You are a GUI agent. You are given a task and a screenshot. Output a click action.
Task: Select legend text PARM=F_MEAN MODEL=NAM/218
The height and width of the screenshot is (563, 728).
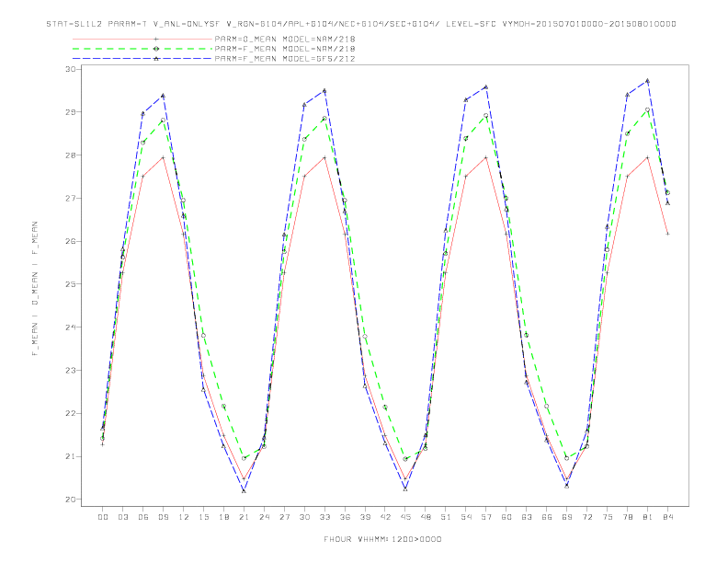pyautogui.click(x=285, y=49)
